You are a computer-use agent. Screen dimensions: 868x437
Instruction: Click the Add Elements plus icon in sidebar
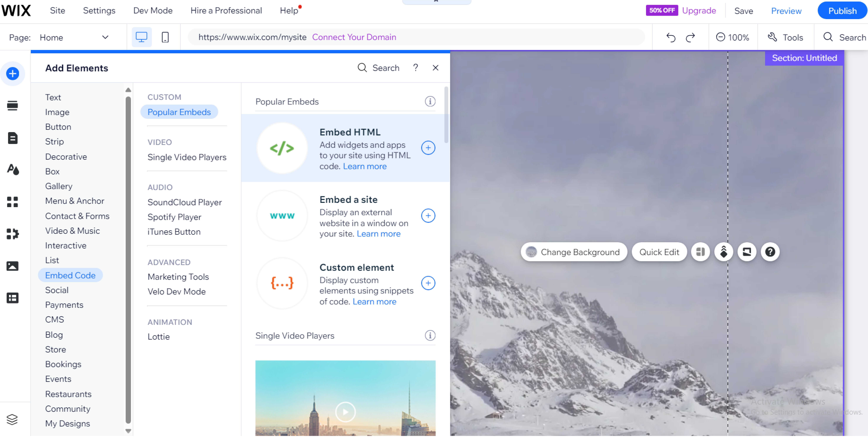[x=12, y=74]
